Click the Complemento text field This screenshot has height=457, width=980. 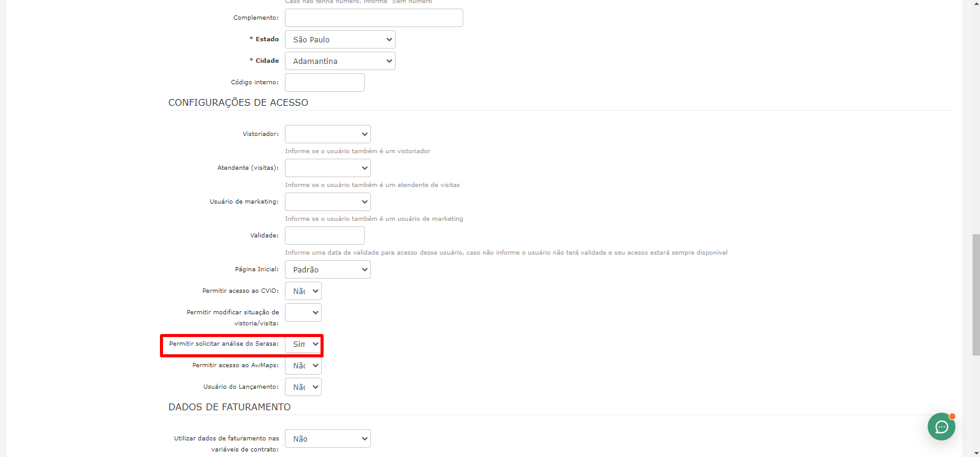[x=374, y=18]
